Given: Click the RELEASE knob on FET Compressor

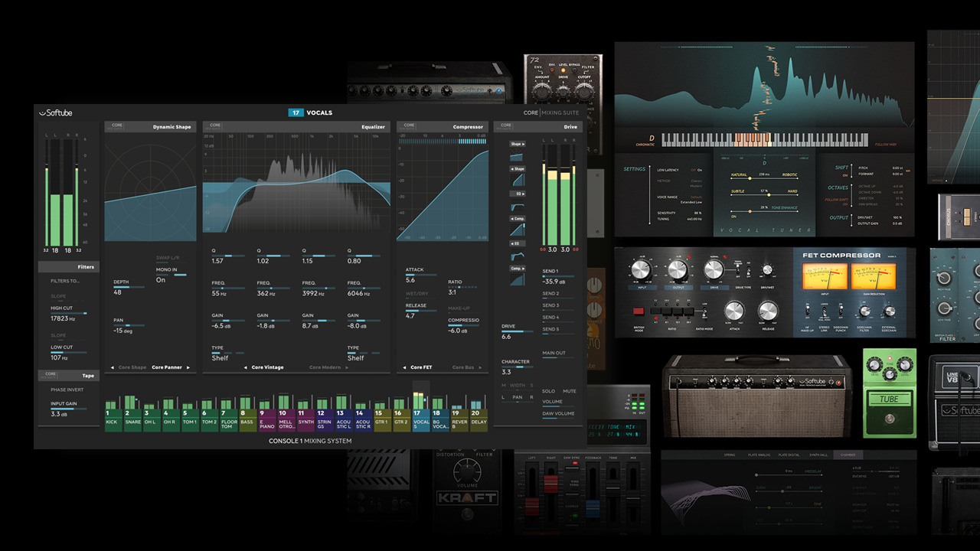Looking at the screenshot, I should [x=768, y=311].
